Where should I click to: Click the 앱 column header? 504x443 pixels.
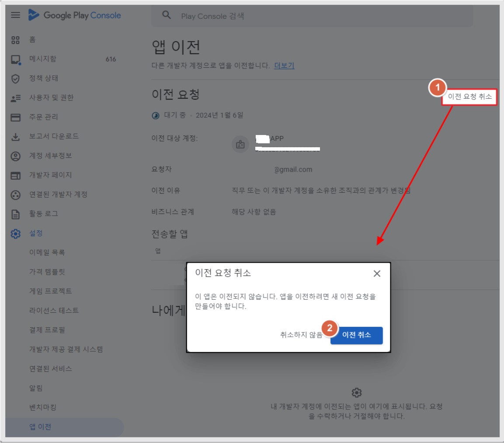(x=158, y=251)
